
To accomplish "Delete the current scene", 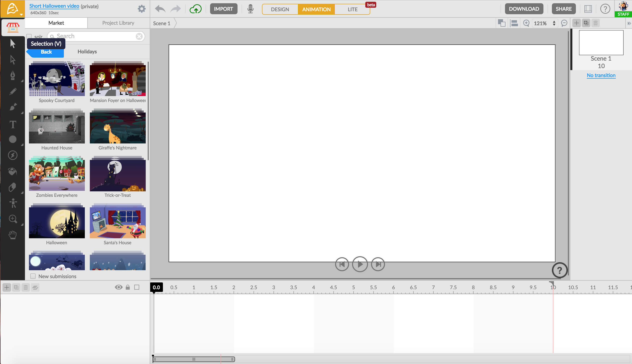I will (x=596, y=23).
